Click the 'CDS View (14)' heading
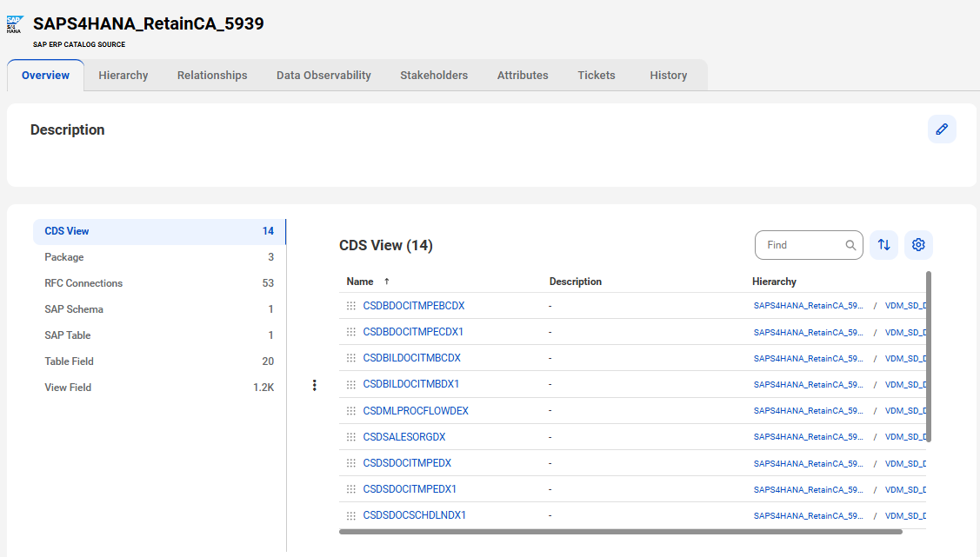This screenshot has width=980, height=557. (x=385, y=245)
